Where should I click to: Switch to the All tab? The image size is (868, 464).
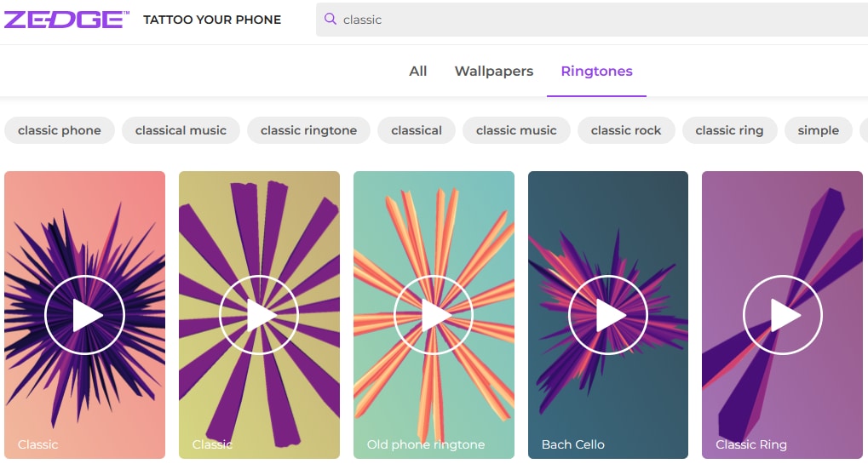(417, 72)
